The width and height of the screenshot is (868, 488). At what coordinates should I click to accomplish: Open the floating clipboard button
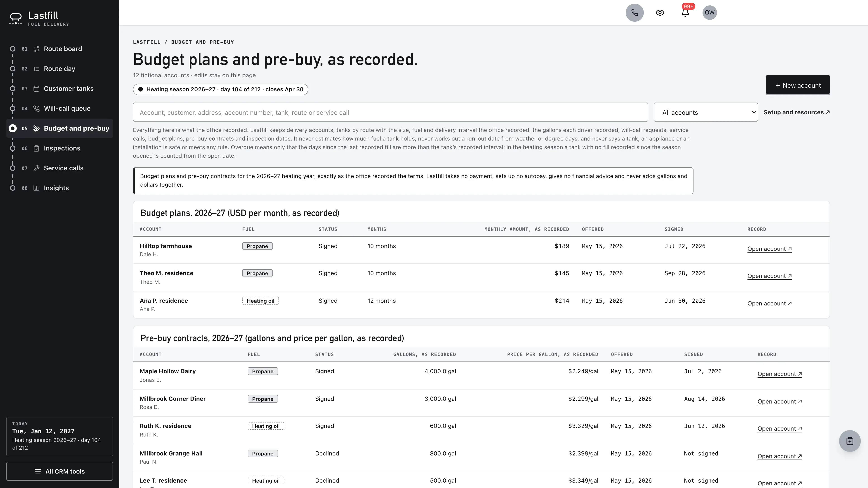tap(849, 441)
